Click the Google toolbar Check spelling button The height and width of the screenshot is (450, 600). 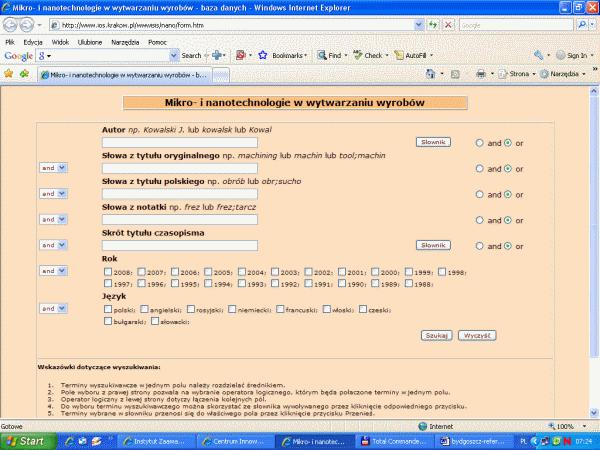coord(371,56)
